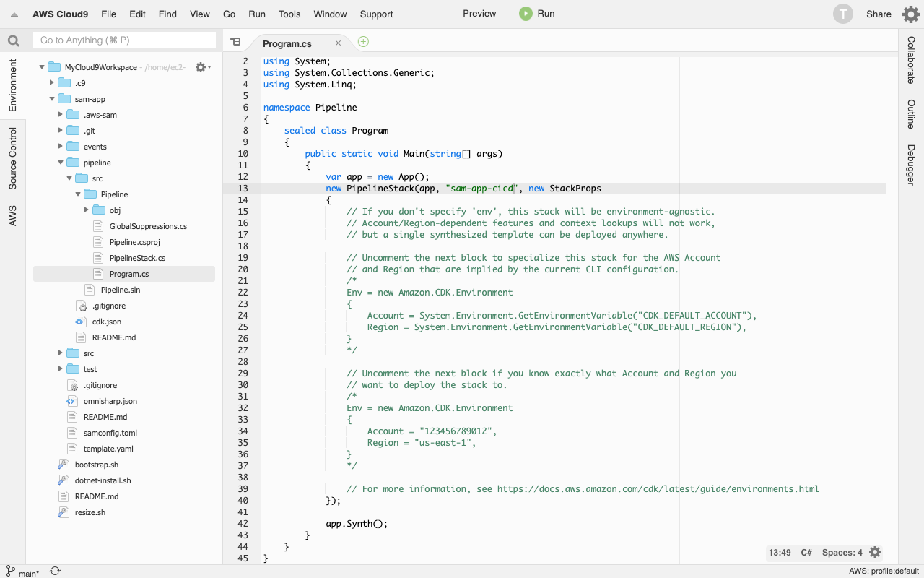924x578 pixels.
Task: Open the AWS Cloud9 menu
Action: (61, 14)
